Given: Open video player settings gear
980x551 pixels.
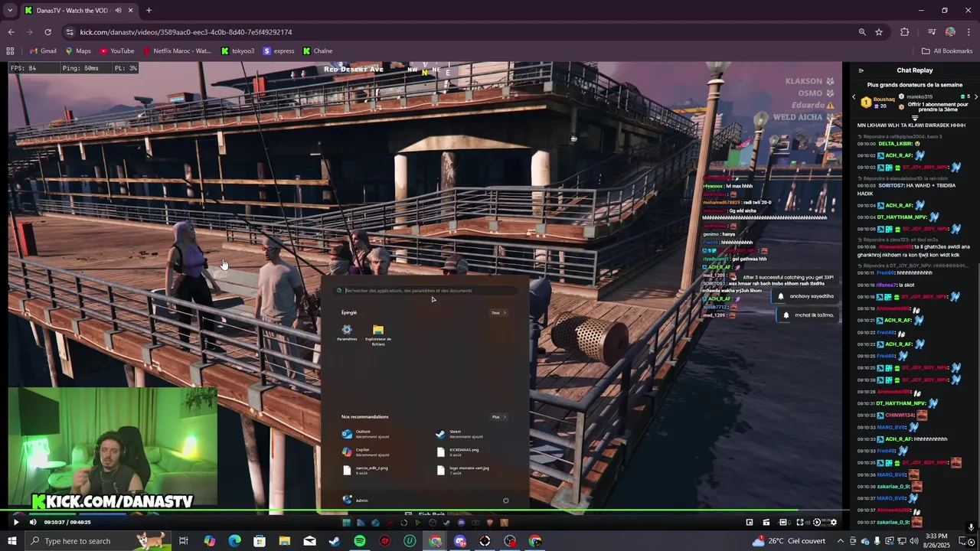Looking at the screenshot, I should (834, 522).
